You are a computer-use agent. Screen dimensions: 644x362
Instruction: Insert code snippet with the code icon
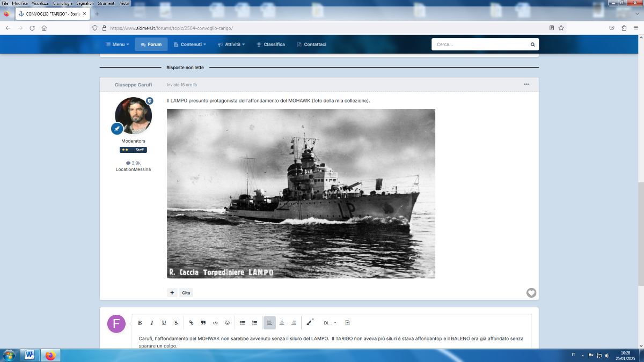click(215, 323)
